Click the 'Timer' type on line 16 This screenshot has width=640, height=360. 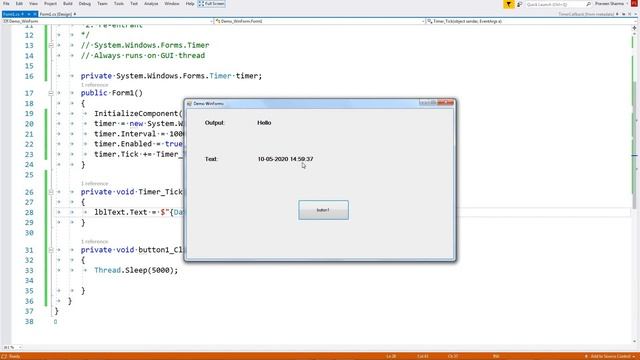click(x=220, y=76)
